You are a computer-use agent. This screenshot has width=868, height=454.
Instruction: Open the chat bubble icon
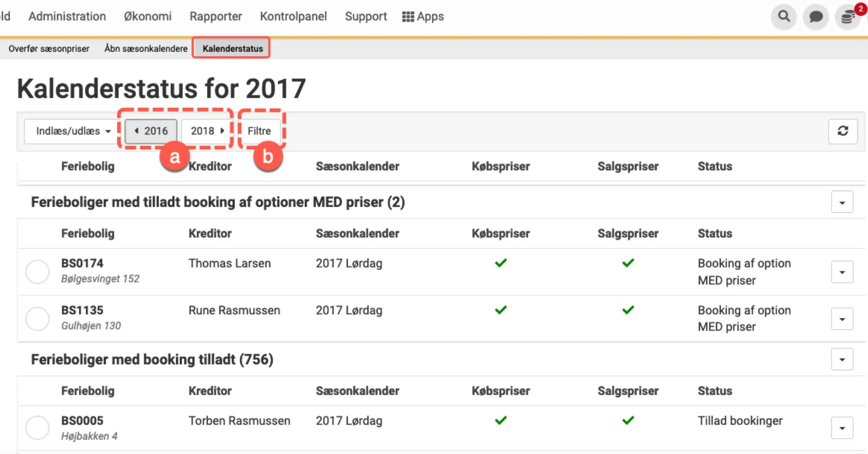[816, 16]
